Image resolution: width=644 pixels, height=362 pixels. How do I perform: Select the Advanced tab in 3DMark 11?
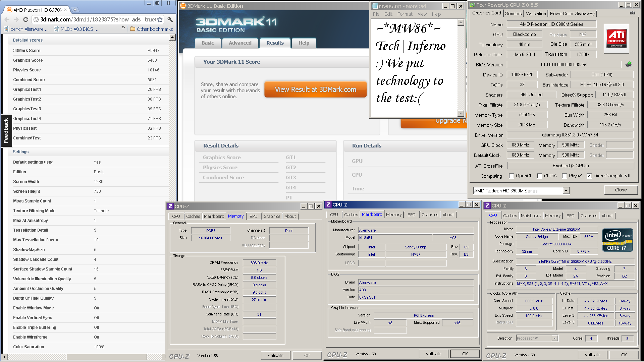(x=240, y=43)
